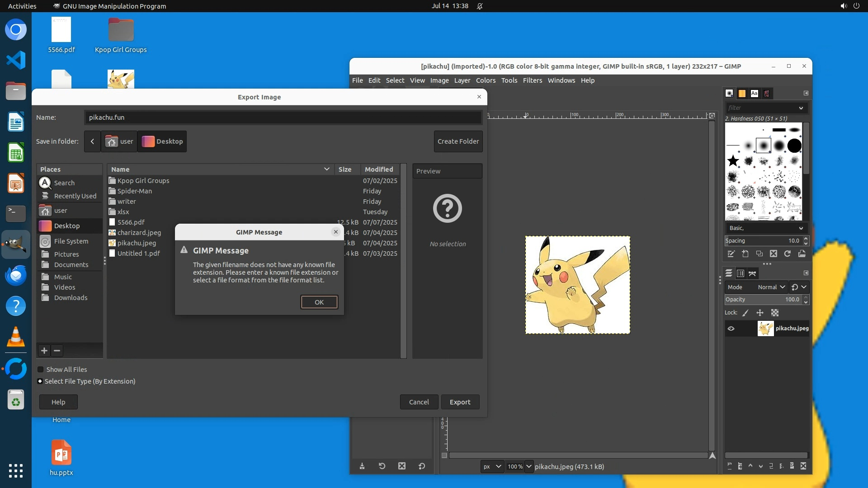
Task: Click OK in the GIMP Message dialog
Action: pyautogui.click(x=319, y=302)
